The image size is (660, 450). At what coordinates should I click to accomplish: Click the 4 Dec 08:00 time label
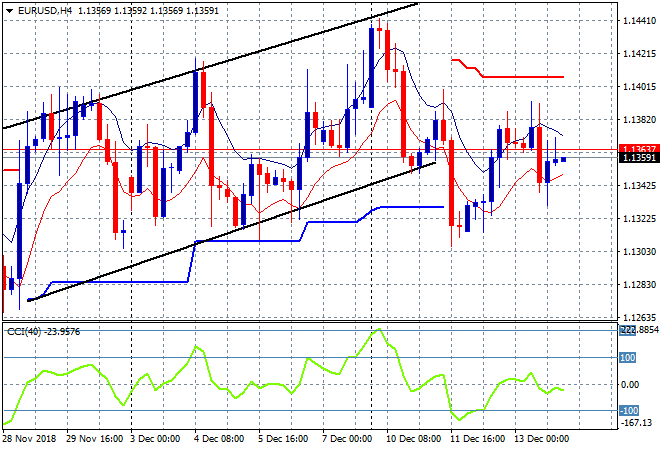click(218, 439)
